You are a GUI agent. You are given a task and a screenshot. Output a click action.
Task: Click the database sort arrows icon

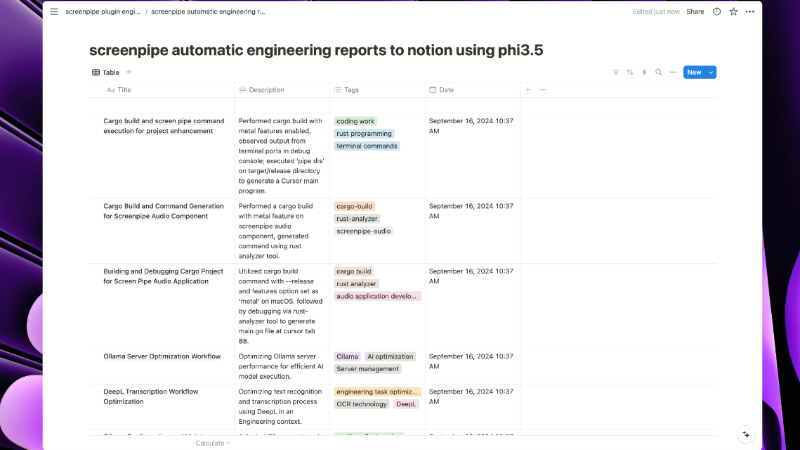tap(630, 72)
